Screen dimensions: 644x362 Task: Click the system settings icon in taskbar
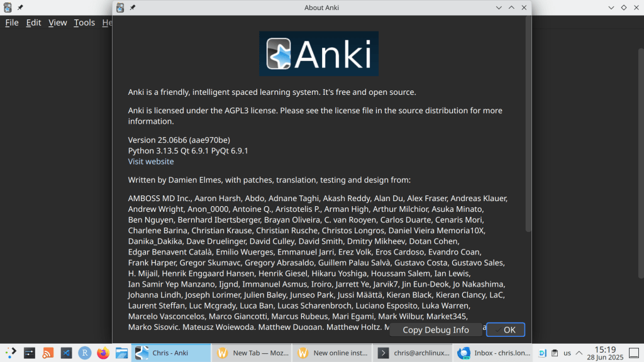30,353
